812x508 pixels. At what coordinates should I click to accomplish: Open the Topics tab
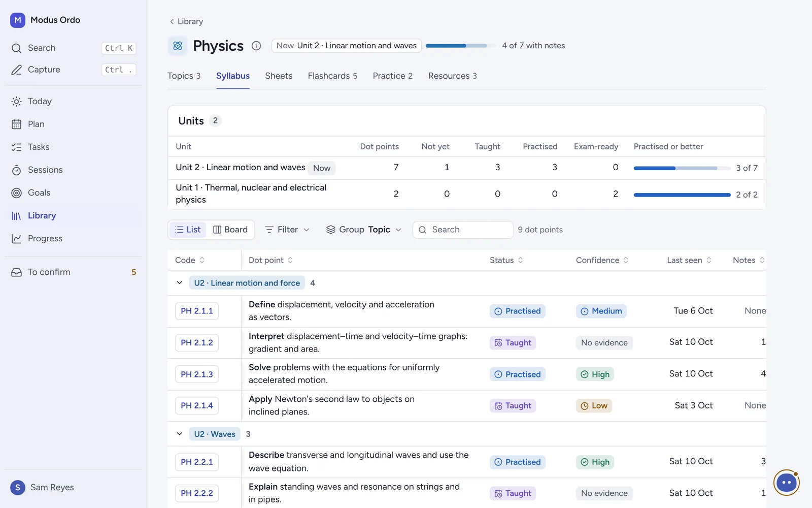coord(184,76)
